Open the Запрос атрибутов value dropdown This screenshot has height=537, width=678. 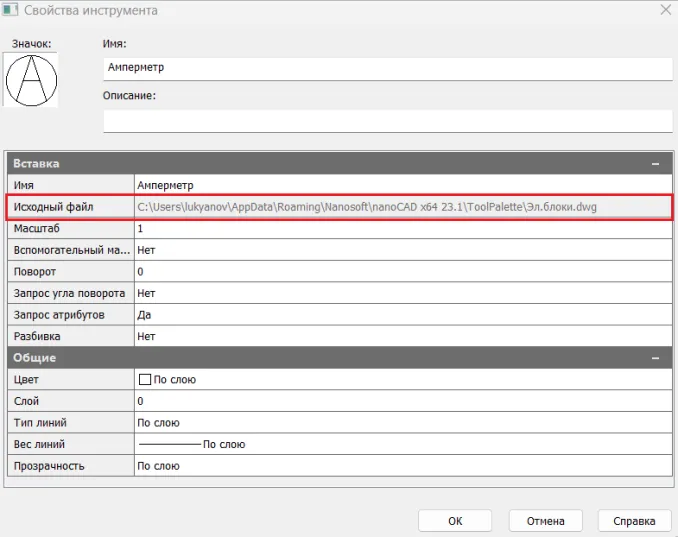tap(400, 315)
